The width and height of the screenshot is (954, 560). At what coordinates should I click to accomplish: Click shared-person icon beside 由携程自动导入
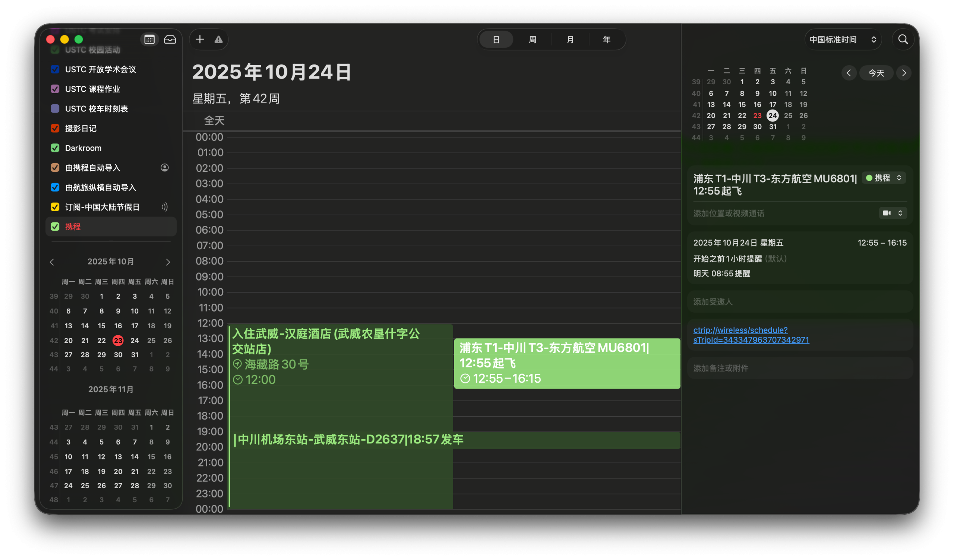pyautogui.click(x=164, y=168)
